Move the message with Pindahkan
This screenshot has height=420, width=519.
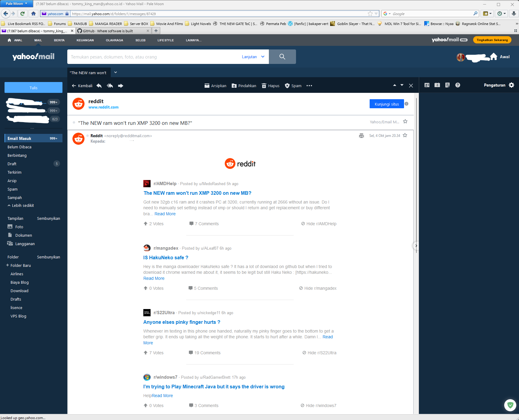tap(244, 86)
